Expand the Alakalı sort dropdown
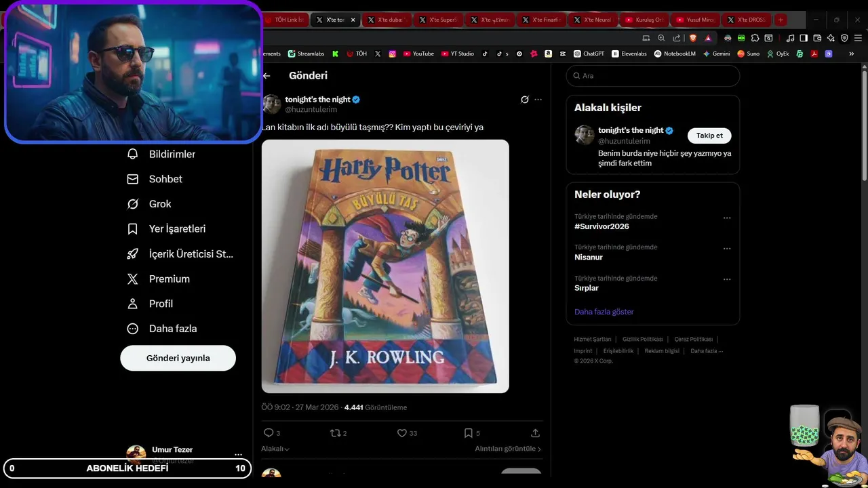Image resolution: width=868 pixels, height=488 pixels. [275, 449]
